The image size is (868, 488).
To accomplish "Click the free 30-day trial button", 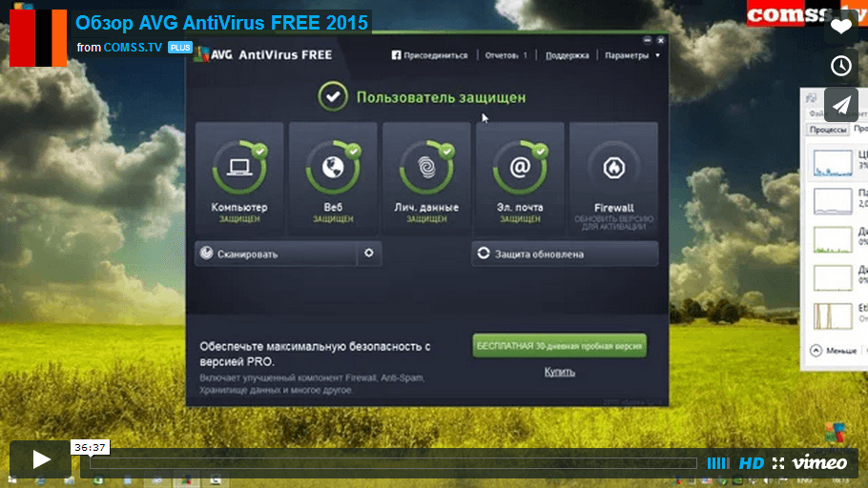I will [559, 346].
